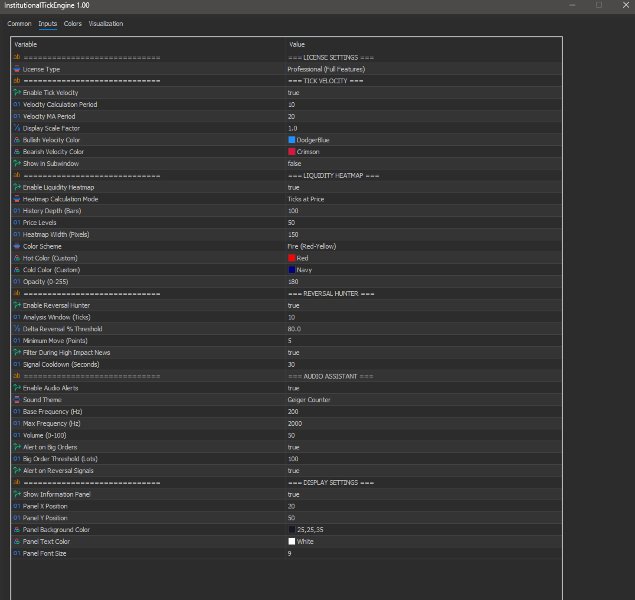The image size is (635, 600).
Task: Click the Opacity (0-255) integer icon
Action: tap(17, 281)
